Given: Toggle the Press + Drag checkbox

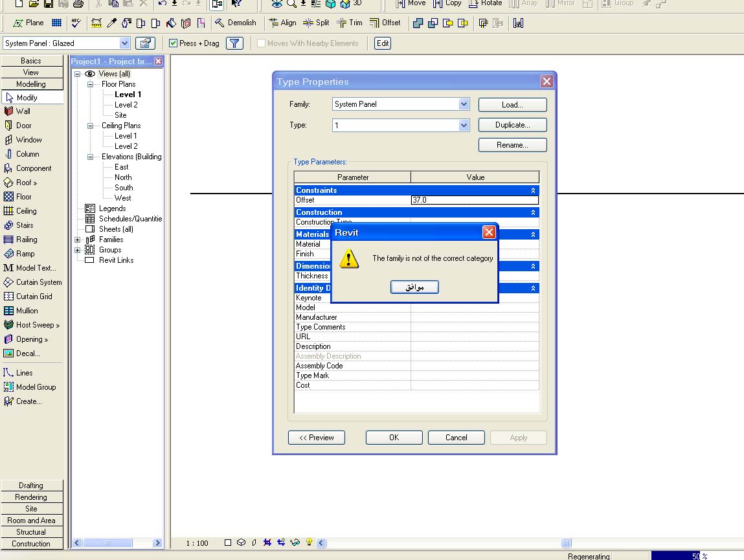Looking at the screenshot, I should coord(173,43).
